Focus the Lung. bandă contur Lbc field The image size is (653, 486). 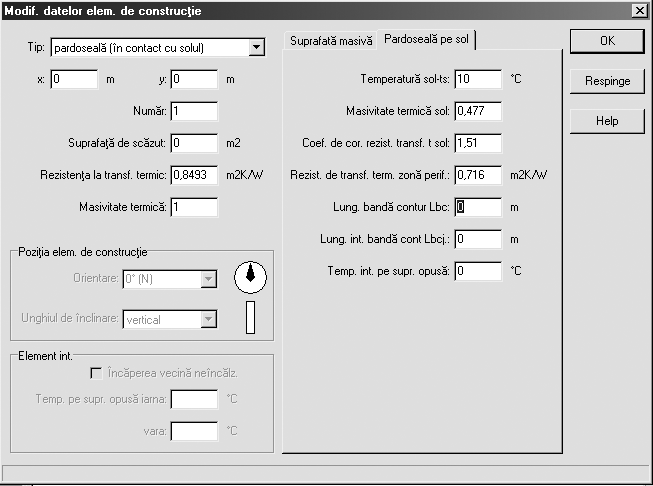[478, 207]
